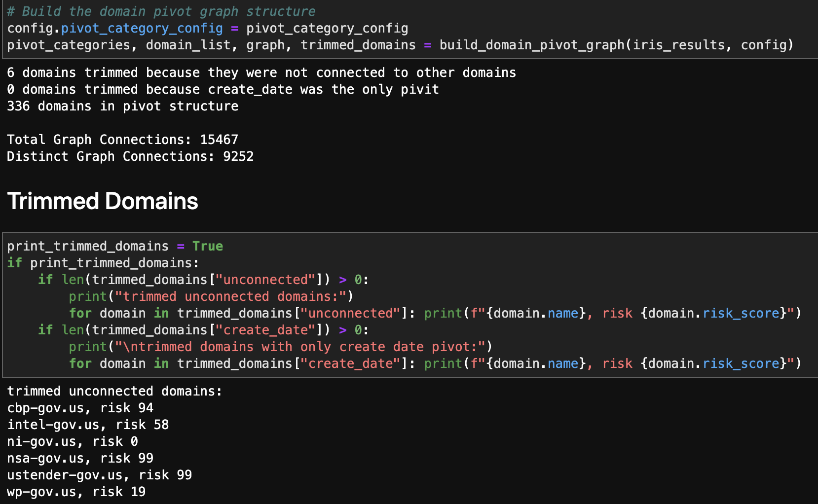Place cursor on 'print_trimmed_domains = True' line
818x504 pixels.
point(115,246)
